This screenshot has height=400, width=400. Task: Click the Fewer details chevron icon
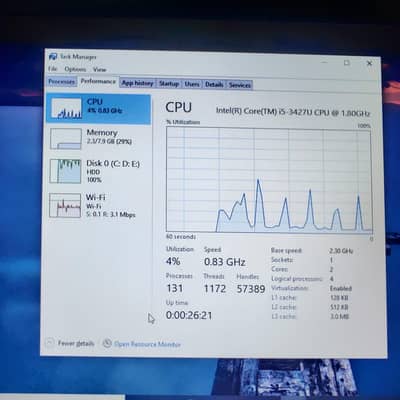[x=49, y=343]
